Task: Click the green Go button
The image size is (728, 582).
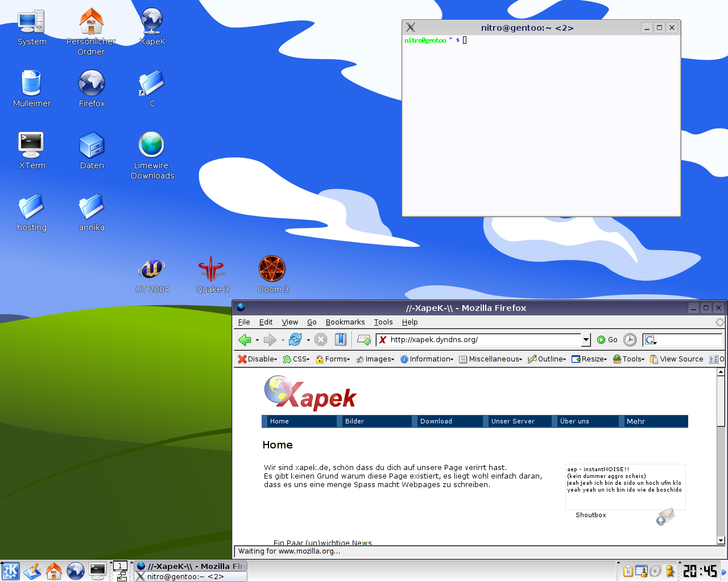Action: (x=607, y=340)
